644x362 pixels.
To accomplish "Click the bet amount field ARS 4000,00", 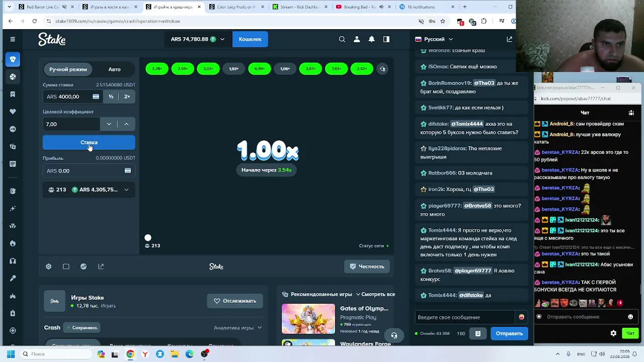I will (x=73, y=97).
